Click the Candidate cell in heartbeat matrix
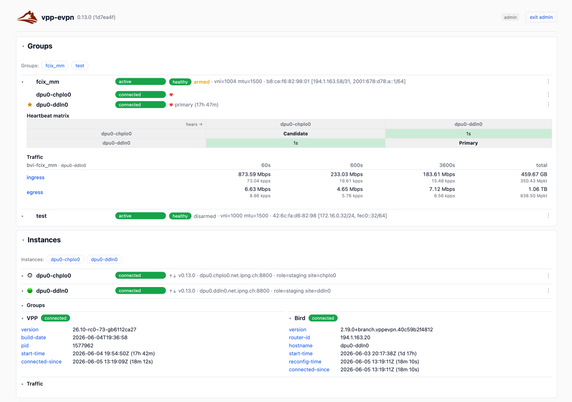The height and width of the screenshot is (402, 572). (x=295, y=134)
